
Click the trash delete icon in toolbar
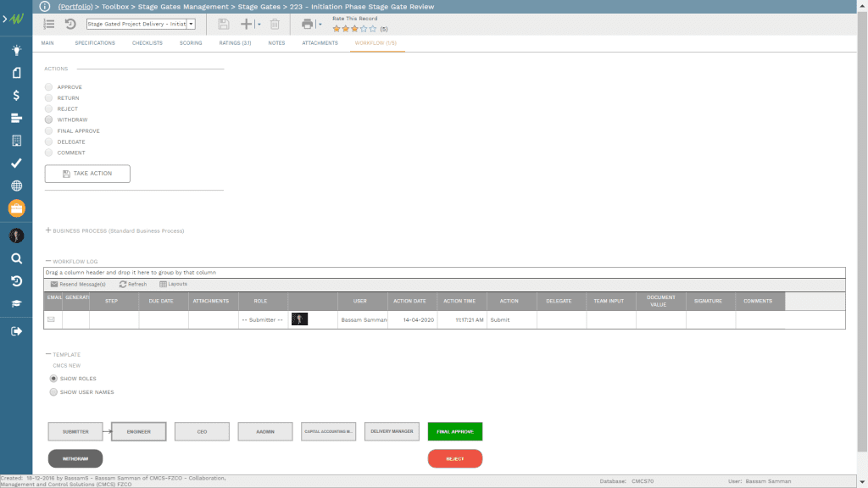(x=275, y=25)
